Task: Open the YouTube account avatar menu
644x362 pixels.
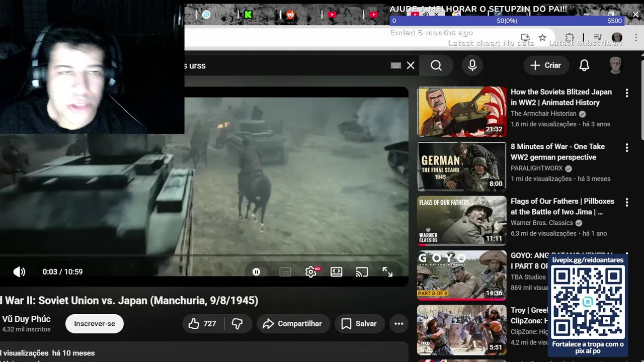Action: coord(615,65)
